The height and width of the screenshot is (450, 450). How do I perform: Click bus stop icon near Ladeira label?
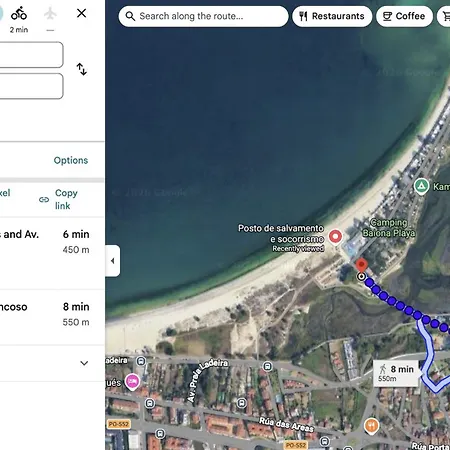[141, 361]
